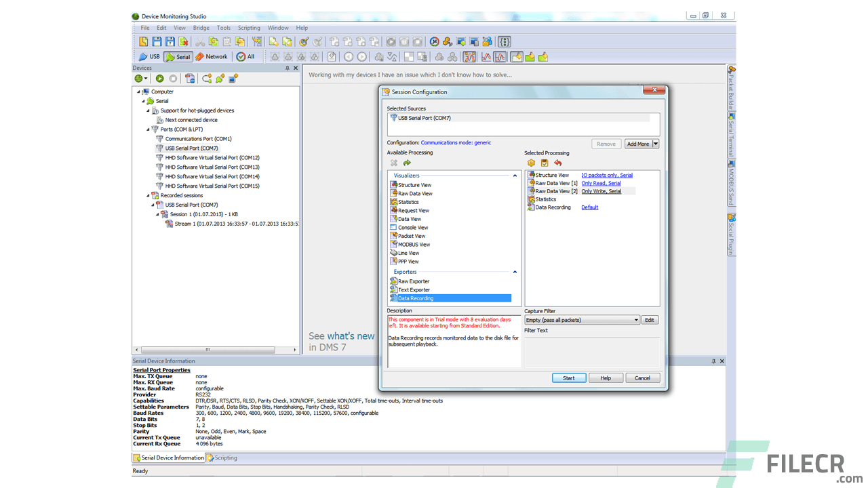Click the 'Only Read, Serial' link
The width and height of the screenshot is (868, 488).
point(601,183)
